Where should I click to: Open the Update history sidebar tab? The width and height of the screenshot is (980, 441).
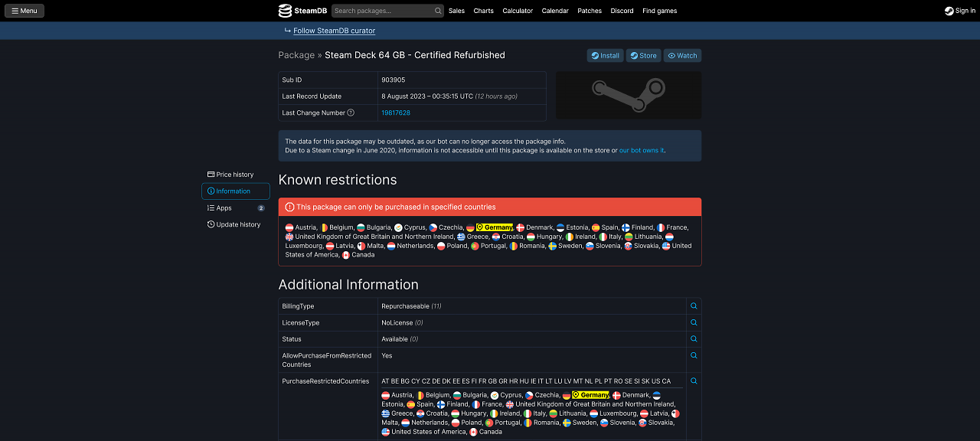[236, 224]
